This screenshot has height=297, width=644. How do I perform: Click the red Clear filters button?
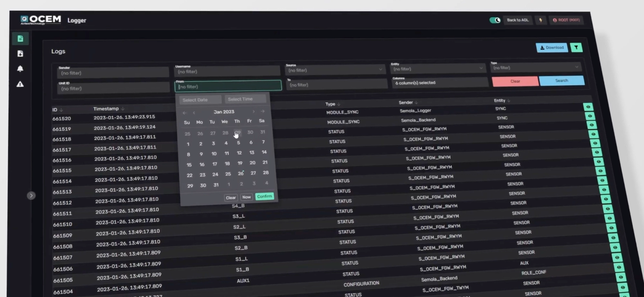(515, 81)
